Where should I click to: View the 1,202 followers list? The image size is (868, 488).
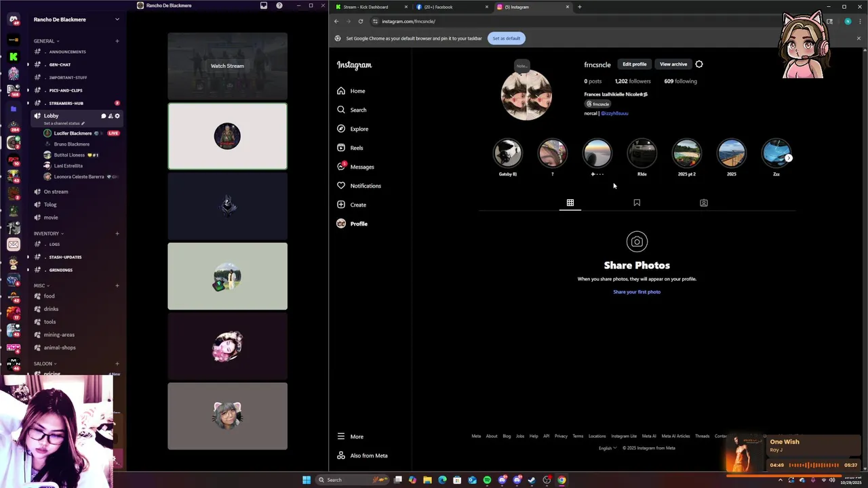point(633,81)
